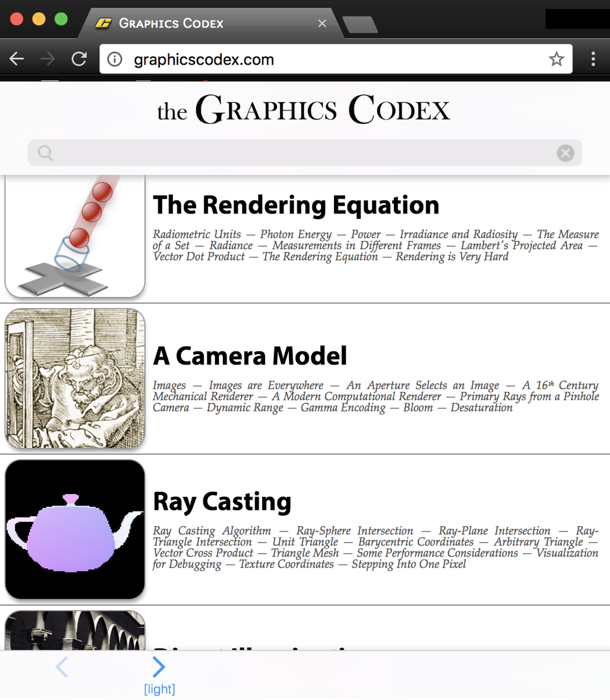This screenshot has height=700, width=610.
Task: Open The Rendering Equation chapter
Action: 296,205
